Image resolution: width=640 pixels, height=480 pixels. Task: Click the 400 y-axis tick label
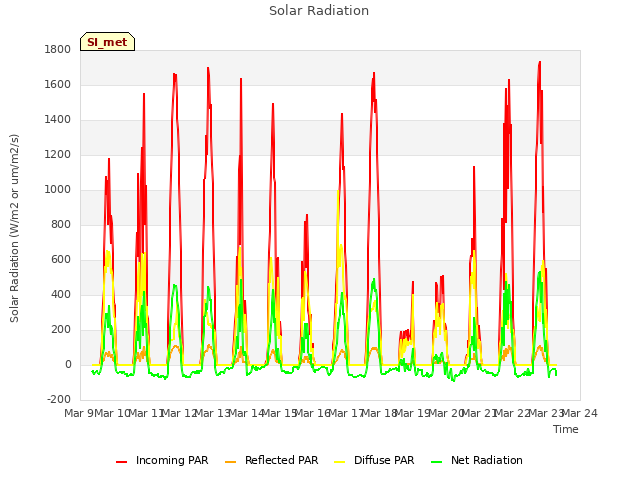(61, 295)
